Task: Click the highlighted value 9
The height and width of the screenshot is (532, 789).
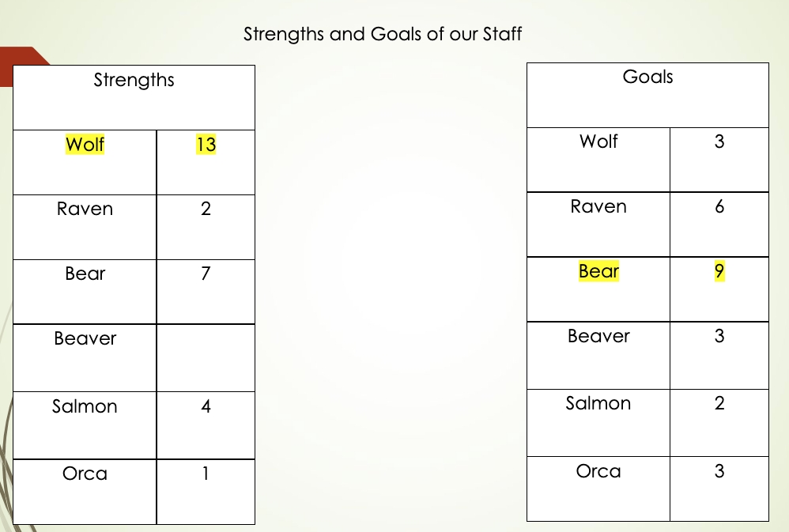Action: [719, 272]
